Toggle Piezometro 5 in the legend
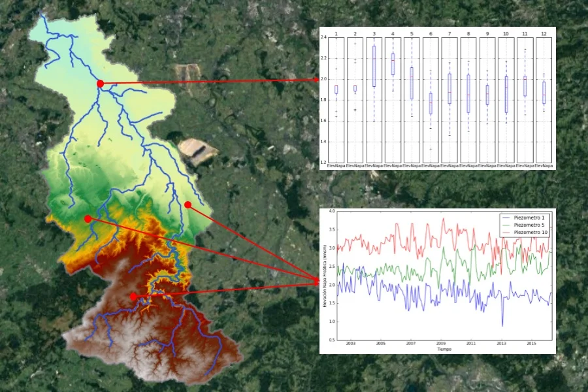The height and width of the screenshot is (392, 588). [529, 225]
